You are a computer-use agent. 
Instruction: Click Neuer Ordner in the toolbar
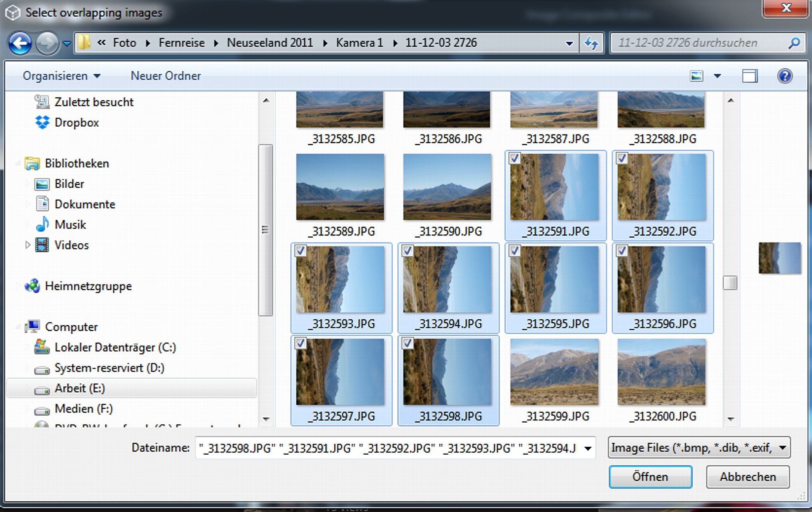click(x=166, y=76)
